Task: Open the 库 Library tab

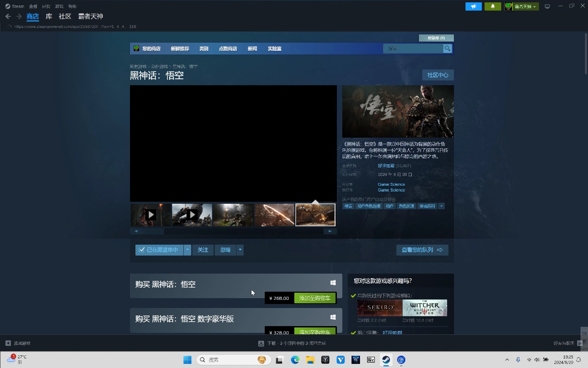Action: pyautogui.click(x=49, y=16)
